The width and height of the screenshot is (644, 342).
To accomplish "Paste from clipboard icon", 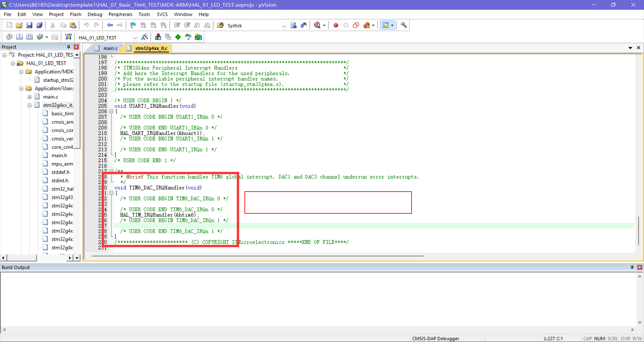I will (73, 25).
